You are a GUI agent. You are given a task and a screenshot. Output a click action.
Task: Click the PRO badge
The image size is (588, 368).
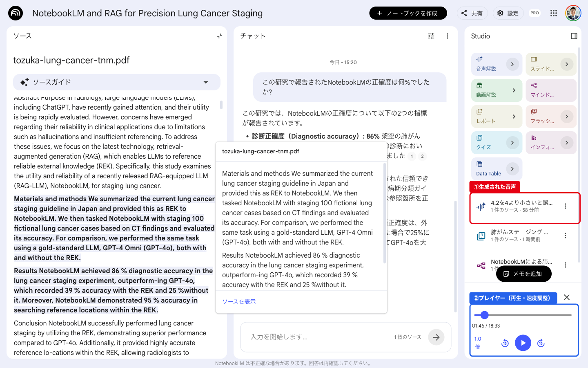[x=535, y=13]
